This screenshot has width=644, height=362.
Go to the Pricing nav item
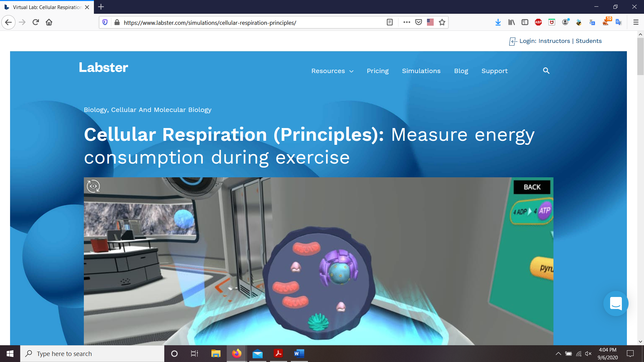point(377,71)
